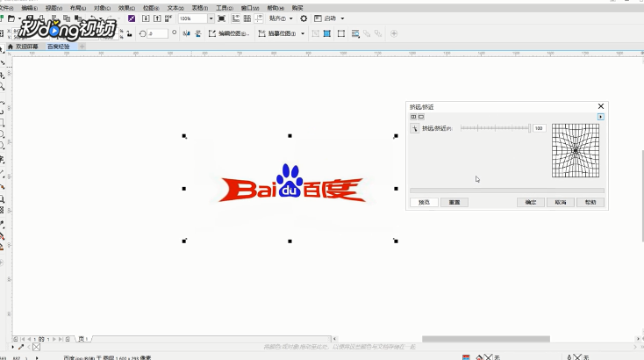This screenshot has width=644, height=360.
Task: Toggle show grid icon
Action: pyautogui.click(x=247, y=18)
